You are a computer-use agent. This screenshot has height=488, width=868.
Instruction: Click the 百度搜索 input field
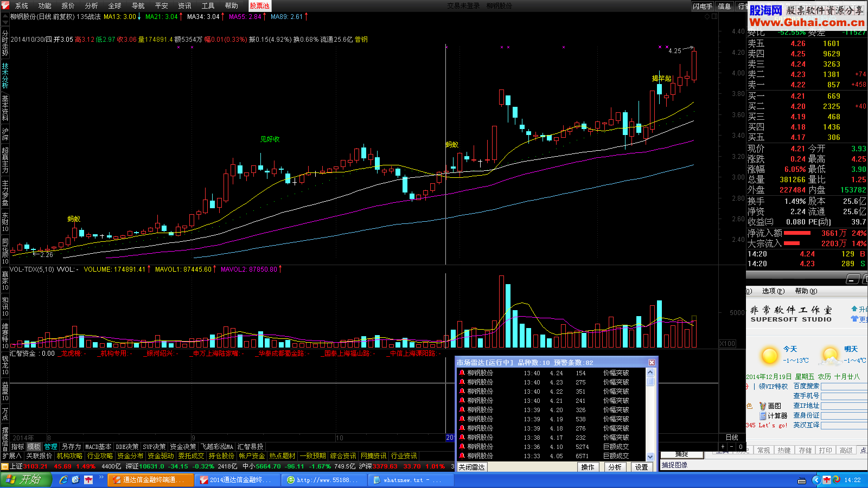(x=844, y=386)
